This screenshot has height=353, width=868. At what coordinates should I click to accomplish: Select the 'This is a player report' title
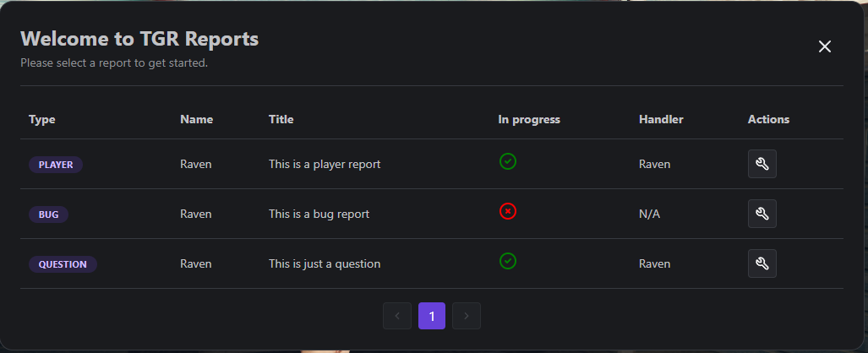[325, 165]
